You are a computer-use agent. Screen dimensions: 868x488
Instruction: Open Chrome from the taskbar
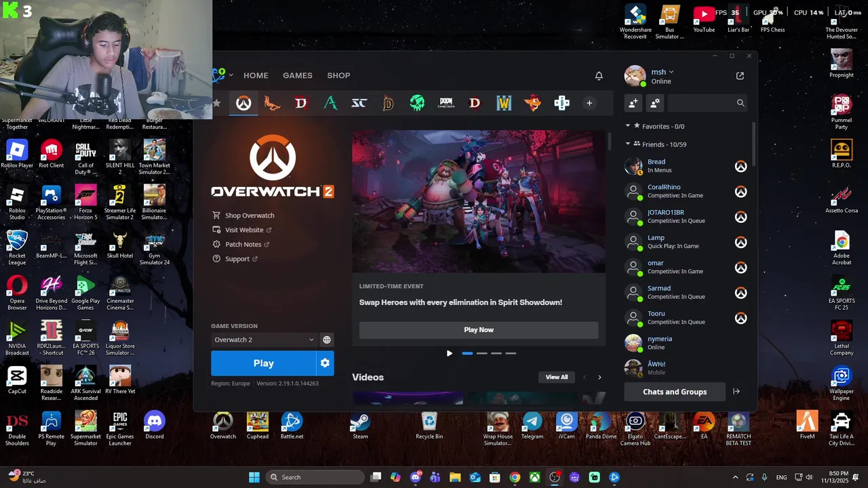click(x=515, y=477)
